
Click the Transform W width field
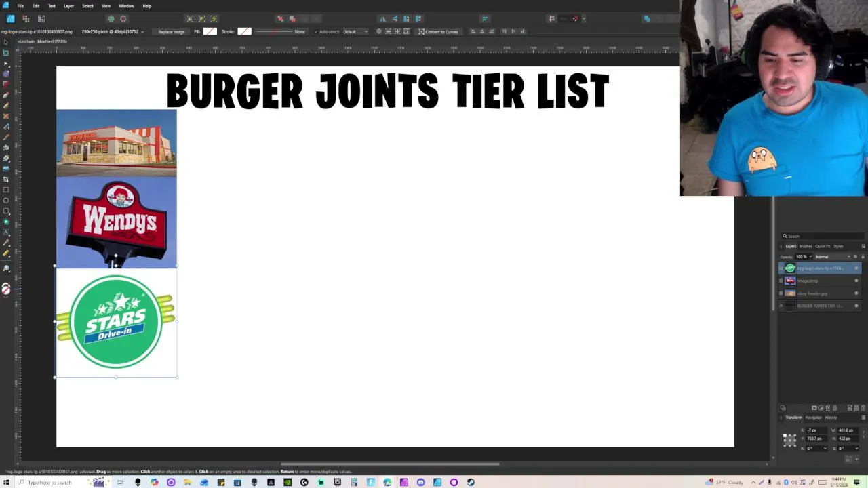(x=847, y=430)
